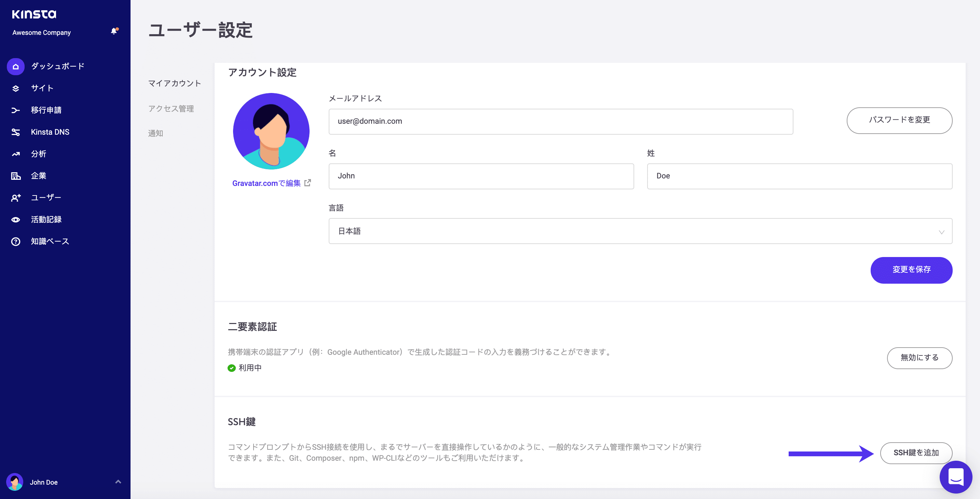Click the profile avatar image
Image resolution: width=980 pixels, height=499 pixels.
pyautogui.click(x=271, y=131)
